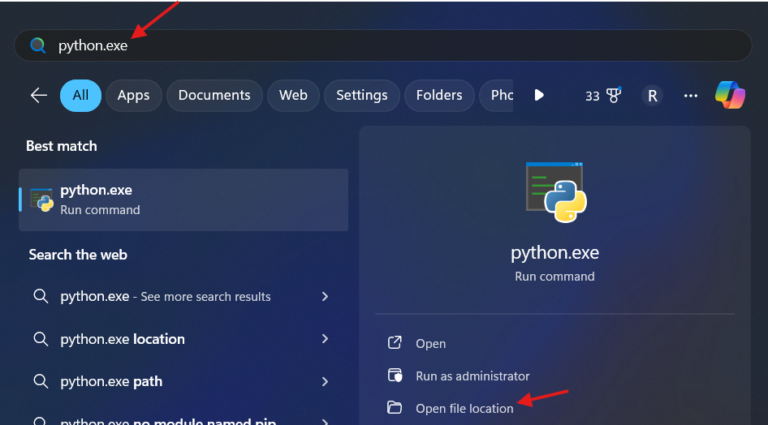
Task: Show more filters with the play arrow
Action: pyautogui.click(x=539, y=95)
